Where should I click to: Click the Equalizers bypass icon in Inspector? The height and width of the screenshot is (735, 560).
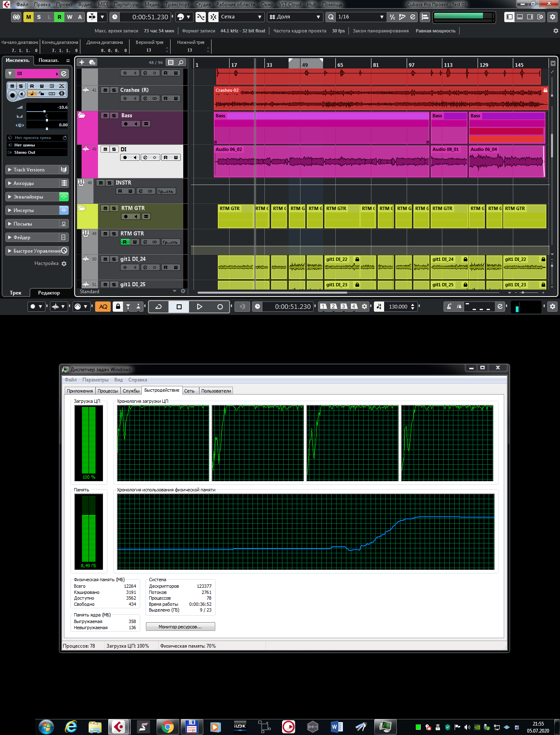pyautogui.click(x=64, y=197)
